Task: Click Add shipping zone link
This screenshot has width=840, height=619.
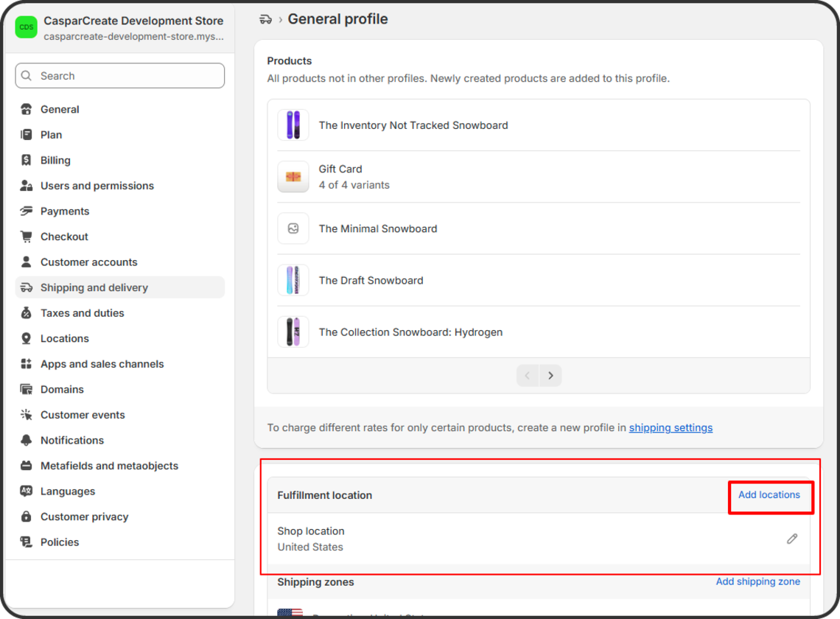Action: pyautogui.click(x=757, y=581)
